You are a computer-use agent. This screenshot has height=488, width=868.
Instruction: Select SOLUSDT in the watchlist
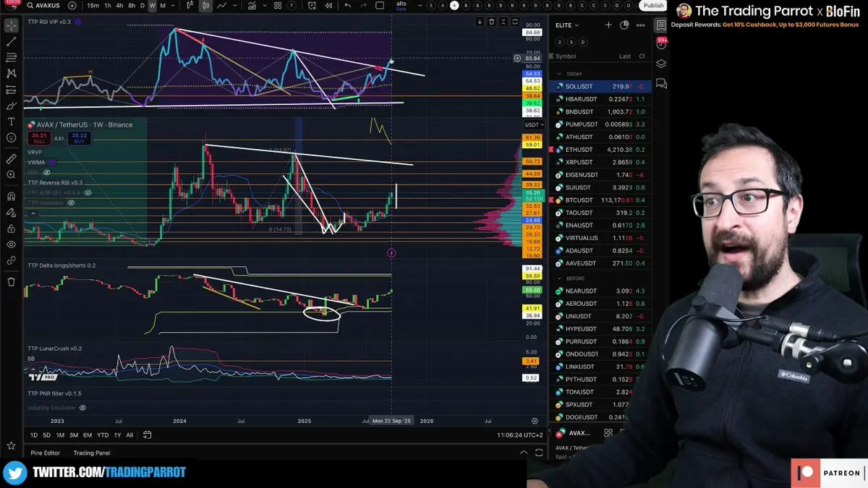(x=600, y=87)
